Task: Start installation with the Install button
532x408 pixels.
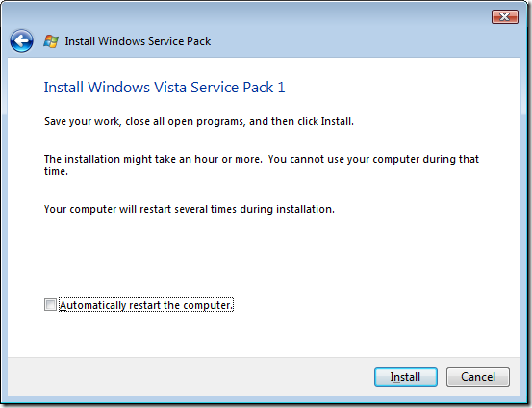Action: point(405,377)
